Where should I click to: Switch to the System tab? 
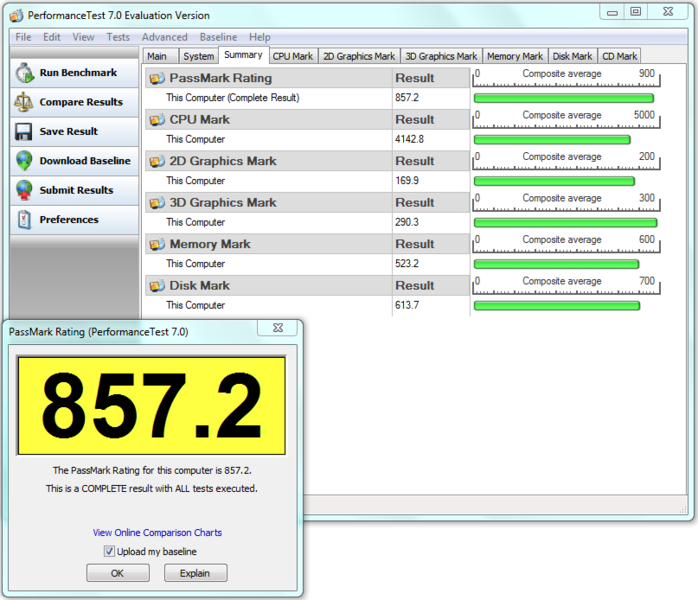pos(199,57)
